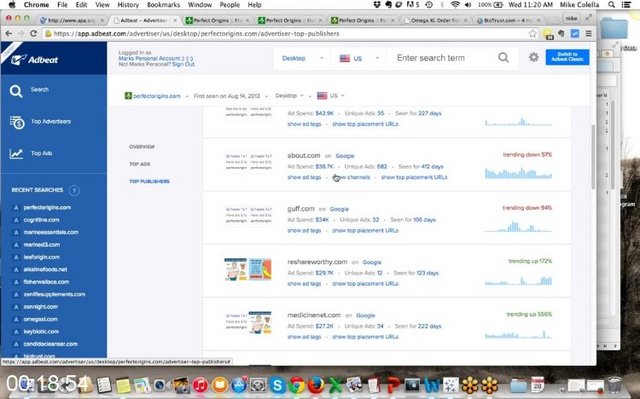Screen dimensions: 640x399
Task: Open Spotlight search in the menu bar
Action: click(611, 4)
